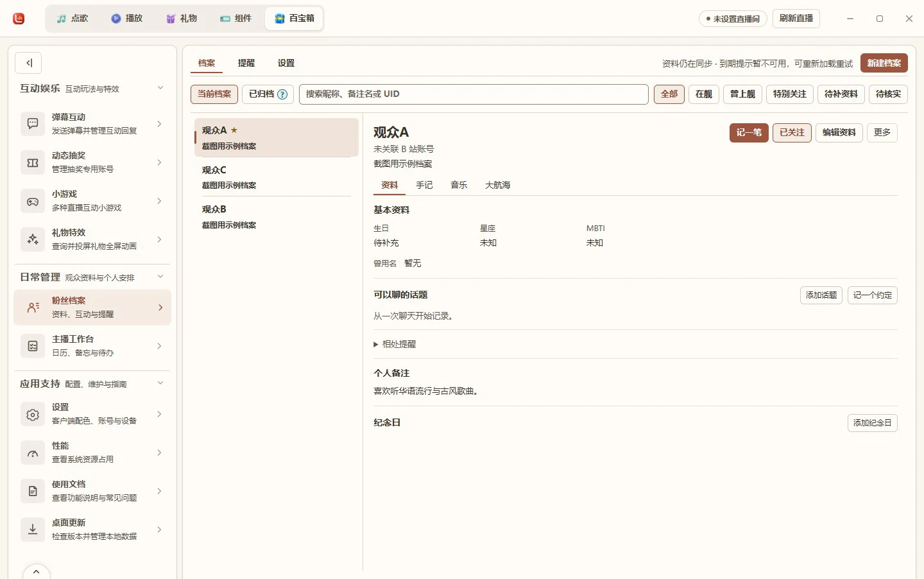Viewport: 924px width, 579px height.
Task: Open 桌面更新 via its download icon
Action: (x=33, y=530)
